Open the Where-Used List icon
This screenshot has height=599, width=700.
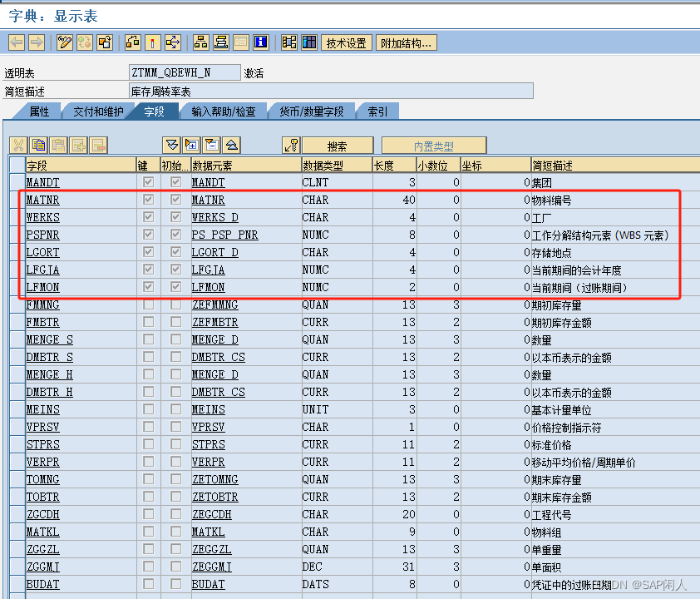(x=173, y=43)
